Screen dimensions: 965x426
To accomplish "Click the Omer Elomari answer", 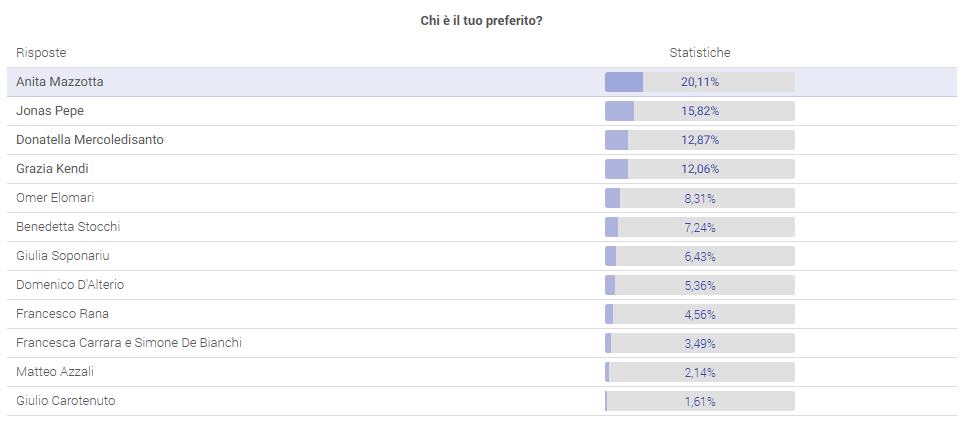I will click(55, 198).
